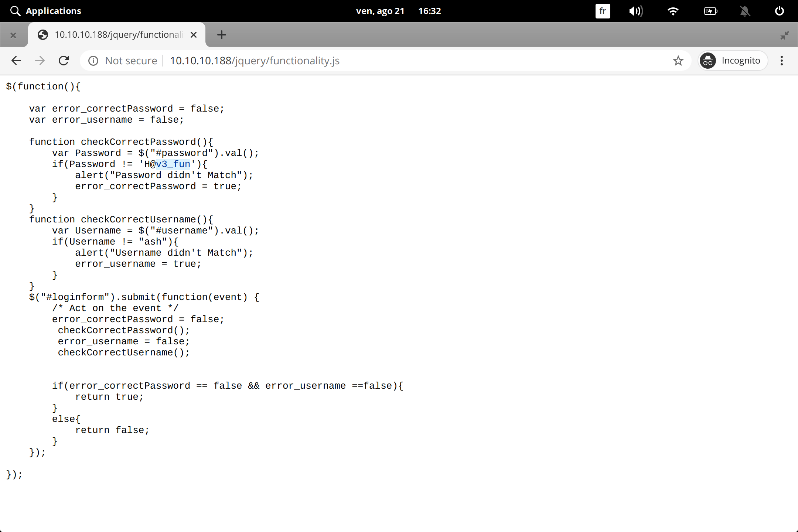Toggle the muted notifications bell
This screenshot has width=798, height=532.
click(745, 11)
